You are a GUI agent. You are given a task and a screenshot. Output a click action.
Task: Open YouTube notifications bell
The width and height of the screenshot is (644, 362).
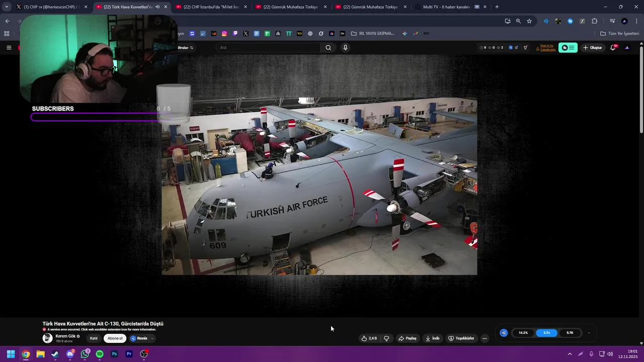point(613,48)
